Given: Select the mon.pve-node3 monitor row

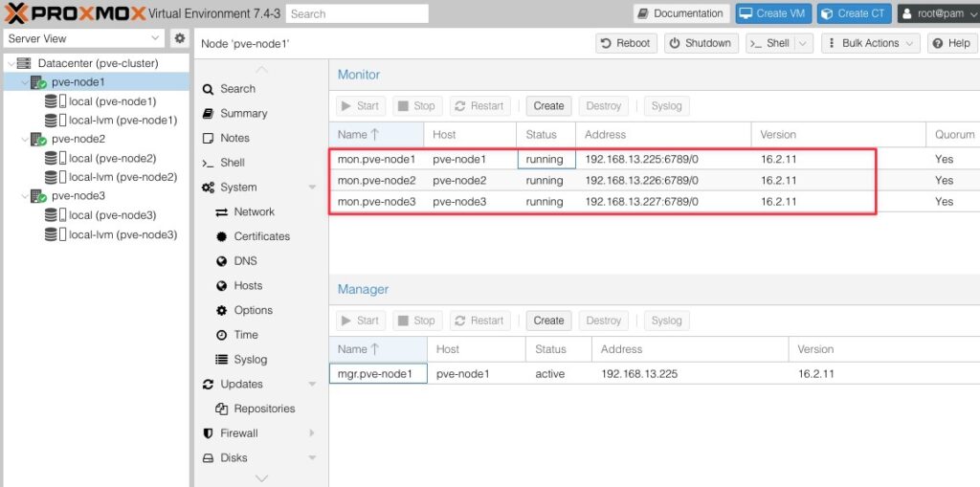Looking at the screenshot, I should tap(655, 202).
